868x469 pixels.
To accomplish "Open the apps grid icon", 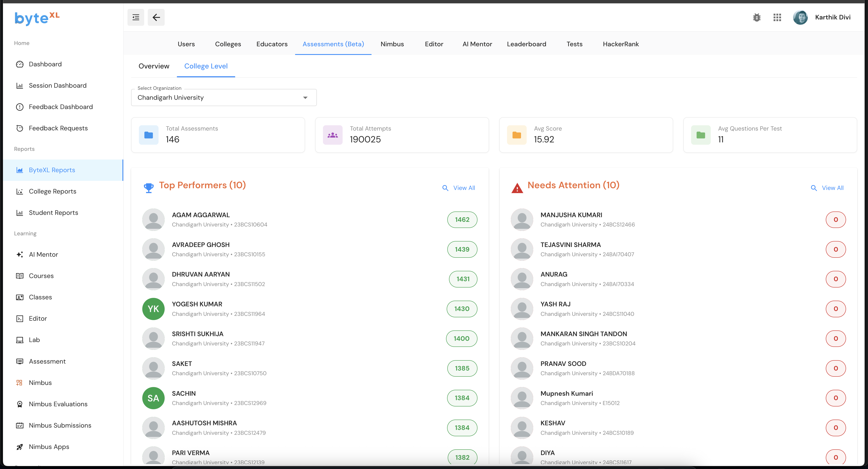I will [777, 18].
